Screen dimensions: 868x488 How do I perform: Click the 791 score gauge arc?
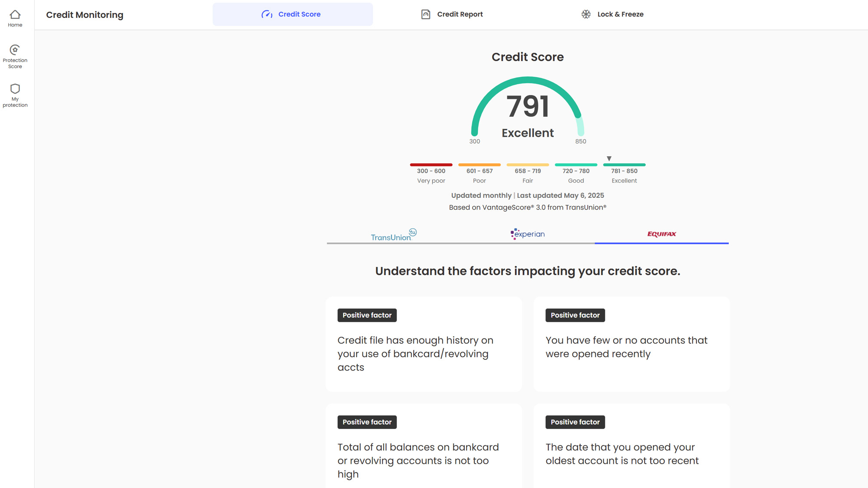pos(527,80)
